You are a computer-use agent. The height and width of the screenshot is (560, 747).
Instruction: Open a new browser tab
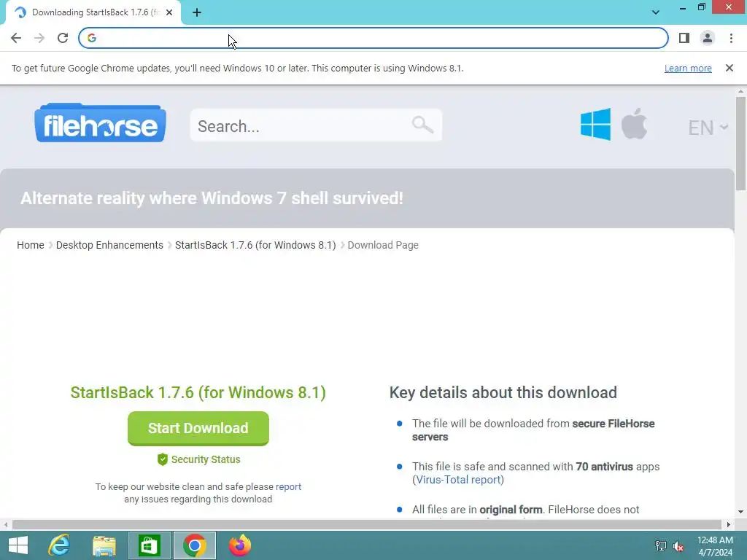click(197, 12)
